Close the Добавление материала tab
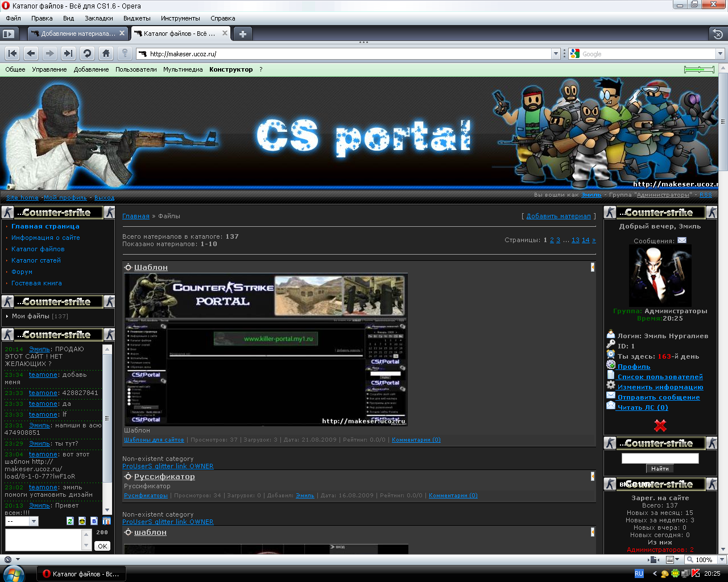 click(x=122, y=34)
